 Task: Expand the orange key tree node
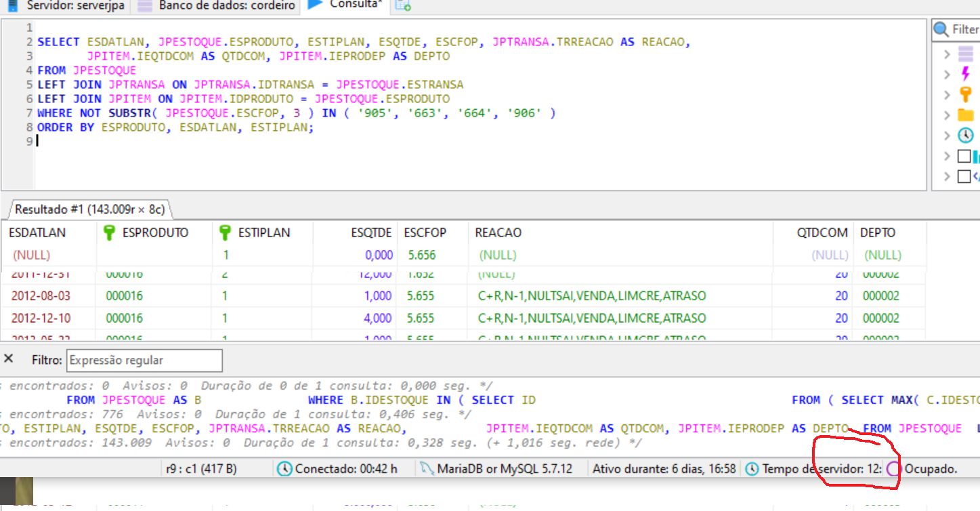[947, 95]
